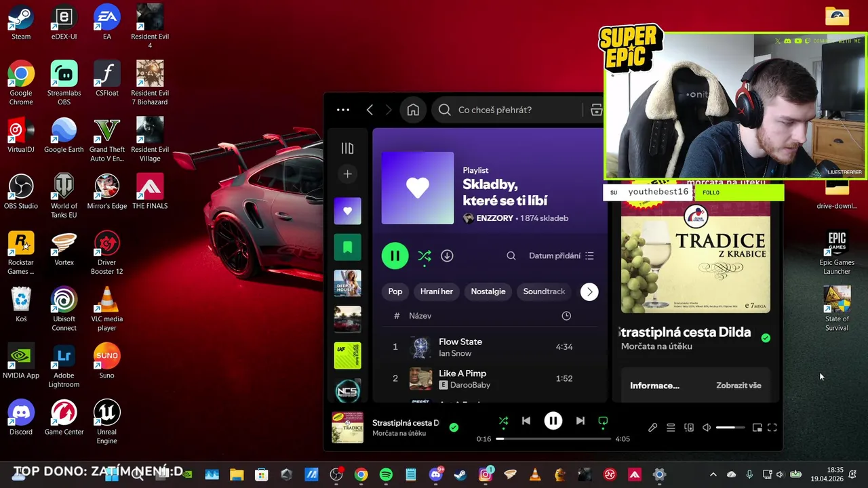Image resolution: width=868 pixels, height=488 pixels.
Task: Click 'Zobrazit vše' in info panel
Action: tap(738, 385)
